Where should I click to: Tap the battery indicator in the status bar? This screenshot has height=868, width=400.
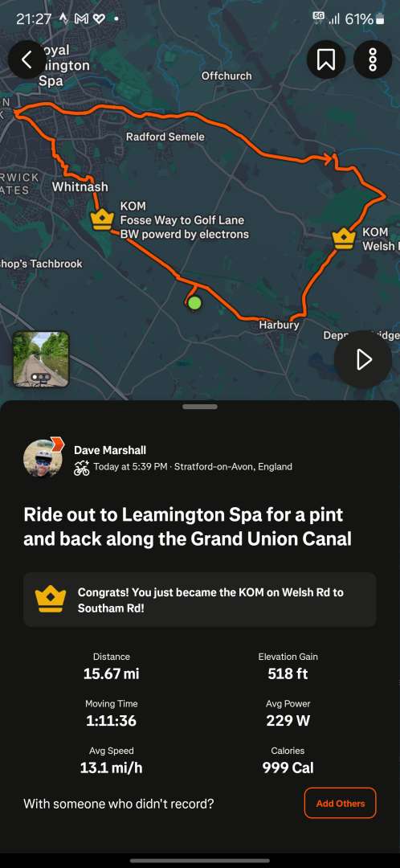tap(380, 20)
